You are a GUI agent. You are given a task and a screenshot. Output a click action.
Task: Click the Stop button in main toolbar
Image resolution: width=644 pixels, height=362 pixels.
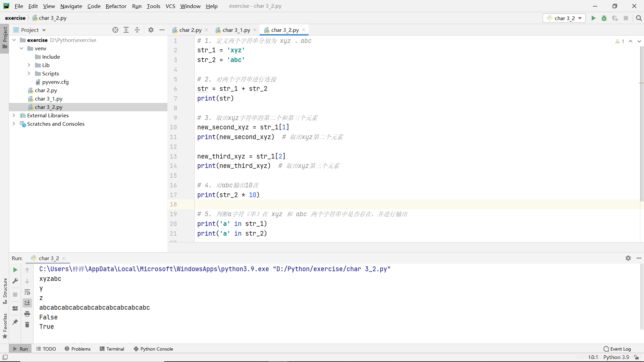pos(626,18)
